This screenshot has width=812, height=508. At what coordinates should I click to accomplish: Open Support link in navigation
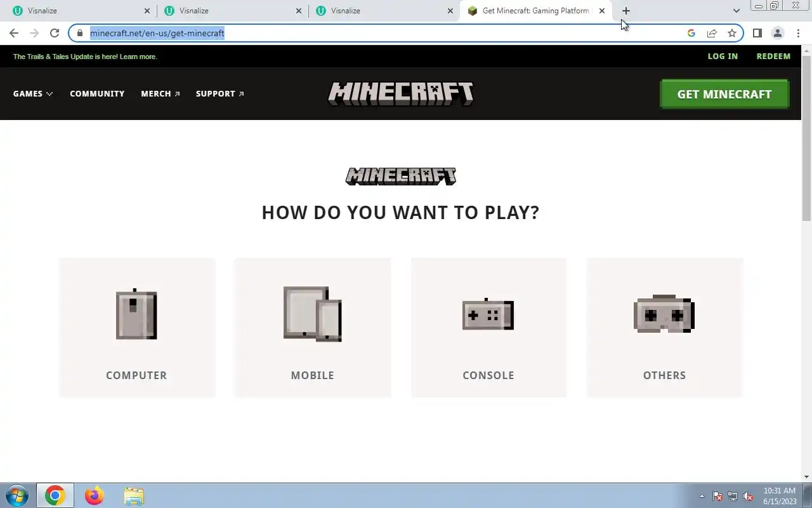[x=220, y=93]
